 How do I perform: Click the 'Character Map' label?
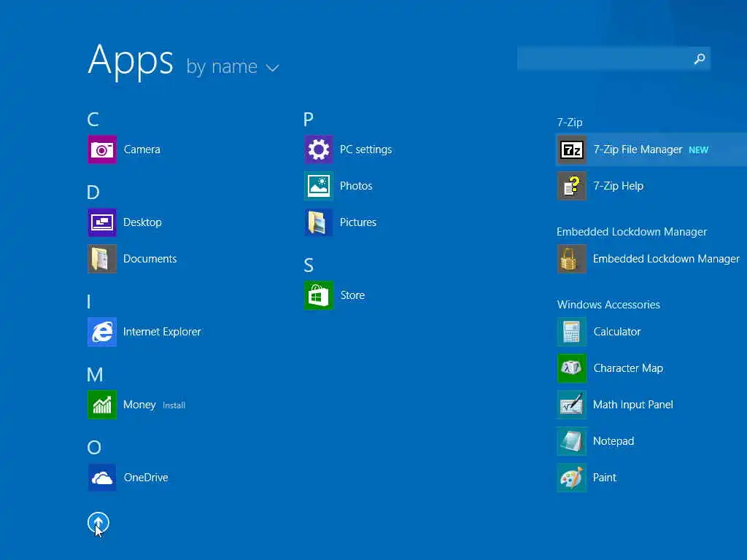[x=628, y=368]
